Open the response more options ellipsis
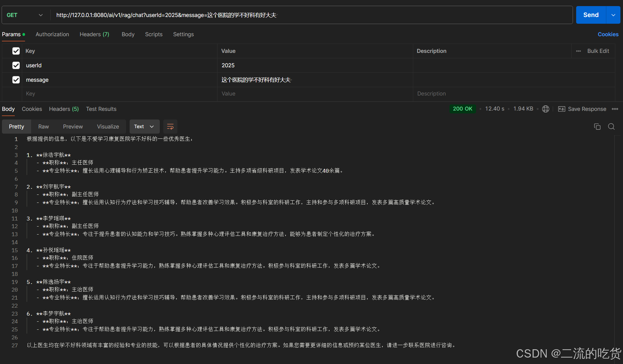623x364 pixels. click(615, 109)
